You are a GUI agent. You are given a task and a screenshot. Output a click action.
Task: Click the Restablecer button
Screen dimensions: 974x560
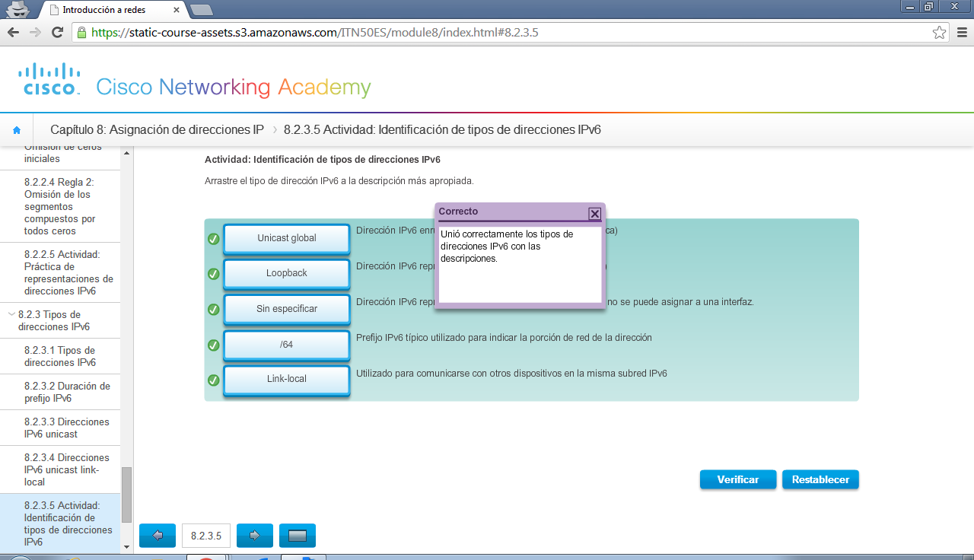(x=820, y=479)
